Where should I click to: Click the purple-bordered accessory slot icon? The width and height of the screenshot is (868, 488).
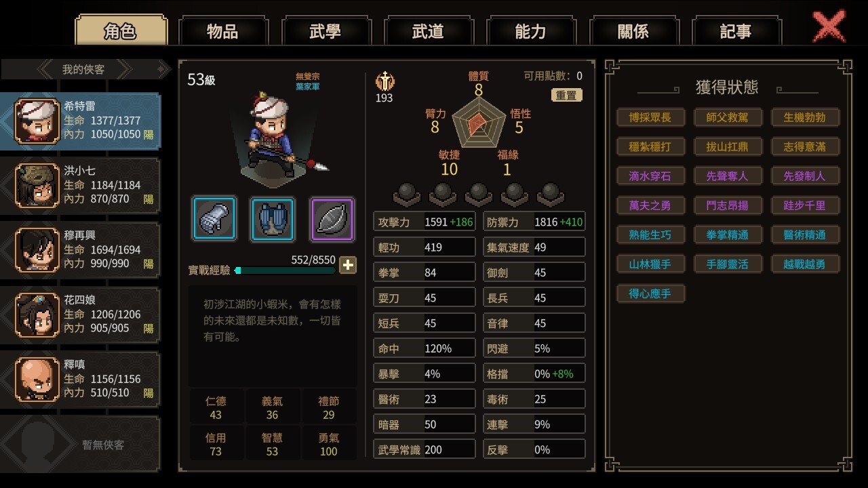point(332,219)
